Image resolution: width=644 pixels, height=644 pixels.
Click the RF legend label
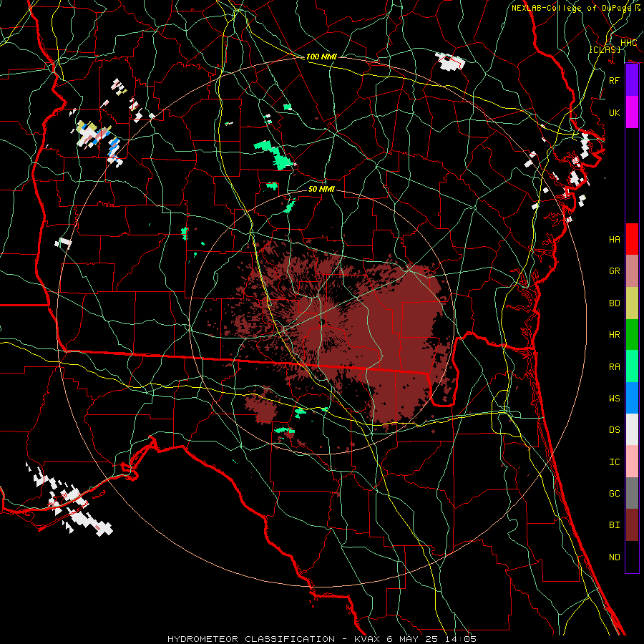[x=615, y=80]
